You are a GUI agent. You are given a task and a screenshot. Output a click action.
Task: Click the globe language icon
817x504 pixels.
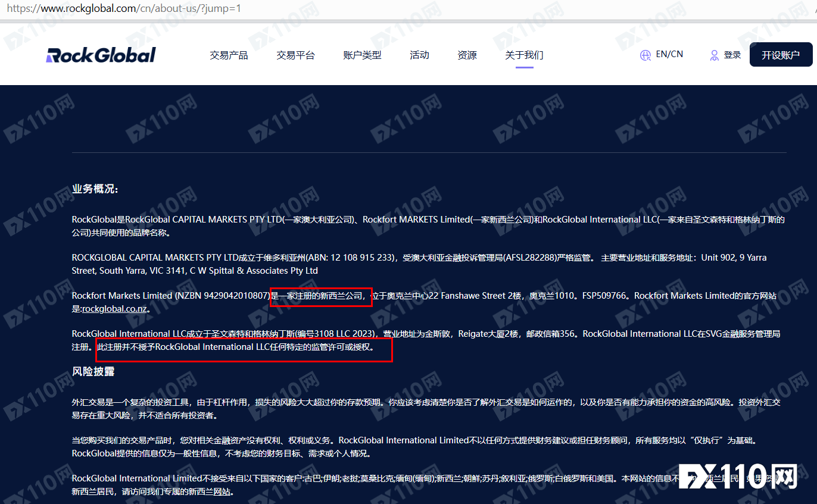[x=646, y=55]
